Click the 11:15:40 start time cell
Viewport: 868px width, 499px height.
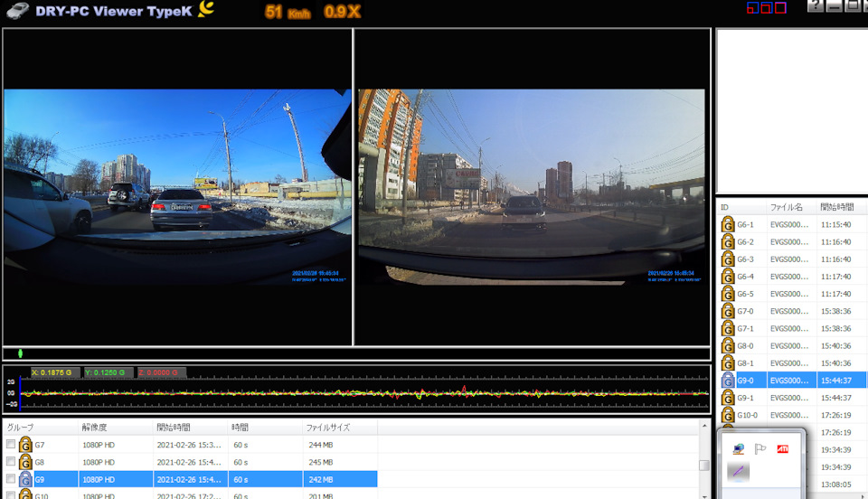pos(835,224)
